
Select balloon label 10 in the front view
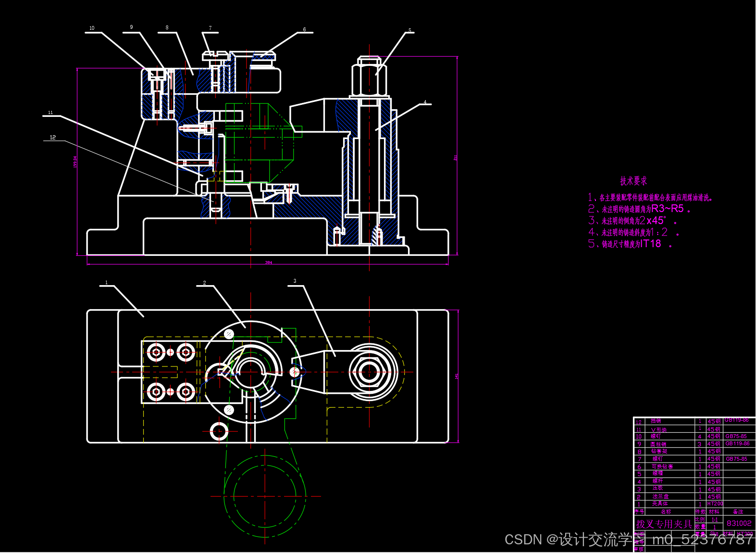pyautogui.click(x=92, y=28)
